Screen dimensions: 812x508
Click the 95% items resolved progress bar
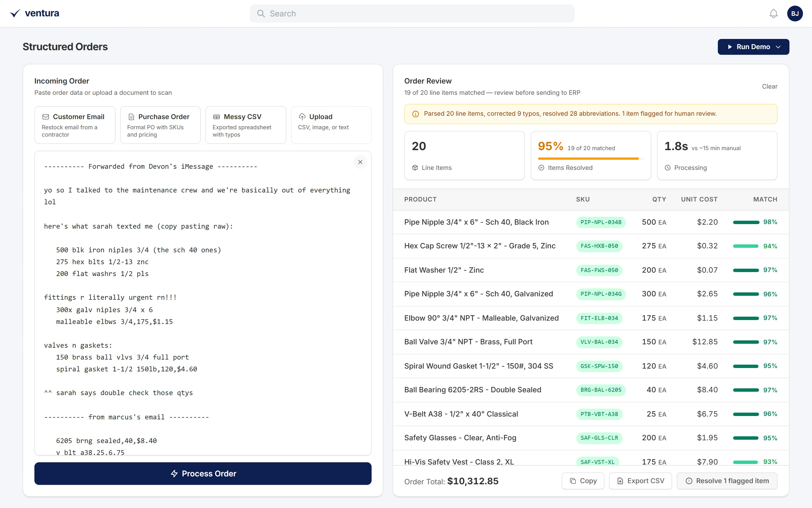[591, 159]
